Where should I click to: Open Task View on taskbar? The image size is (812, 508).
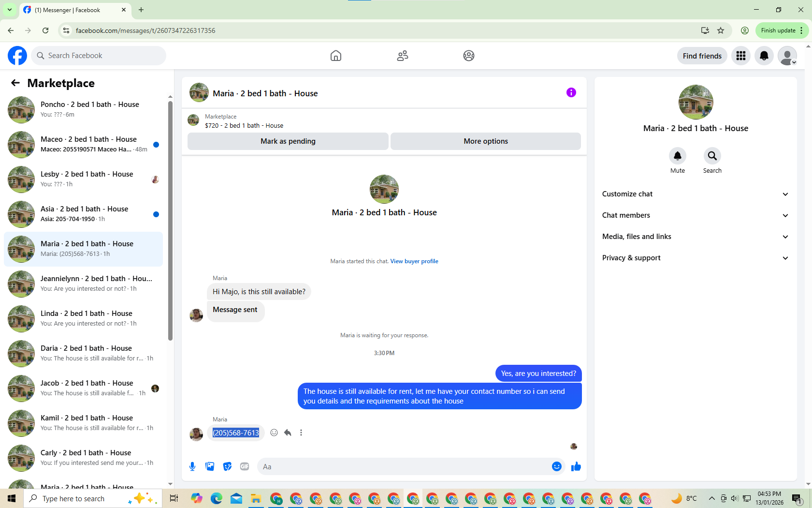tap(174, 498)
